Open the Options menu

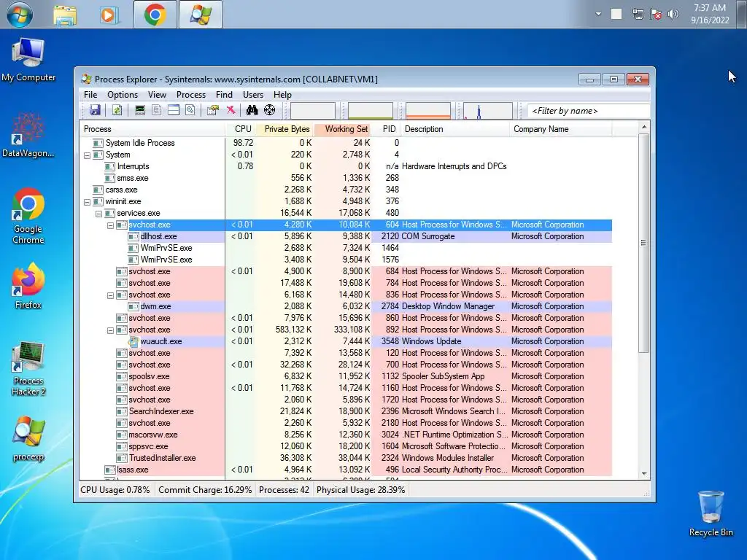[x=123, y=95]
